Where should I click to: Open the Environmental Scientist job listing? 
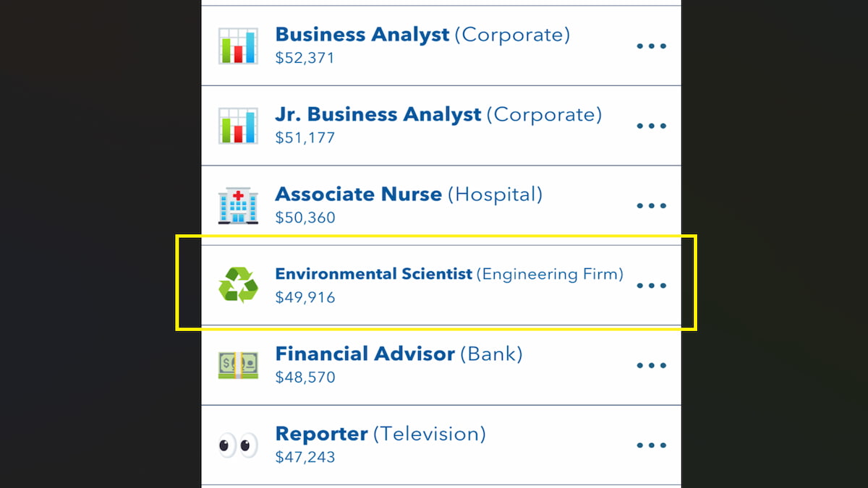(449, 274)
